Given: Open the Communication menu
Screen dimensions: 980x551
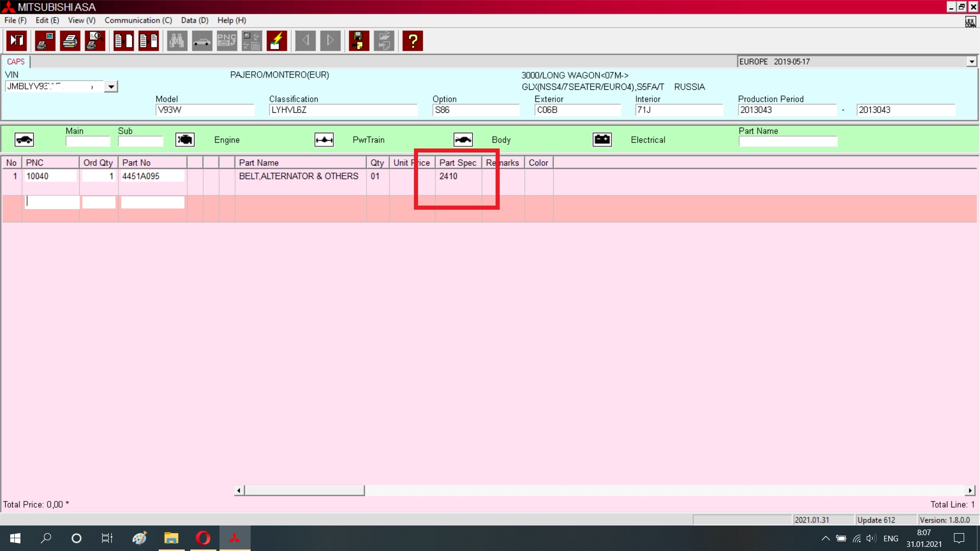Looking at the screenshot, I should point(138,20).
